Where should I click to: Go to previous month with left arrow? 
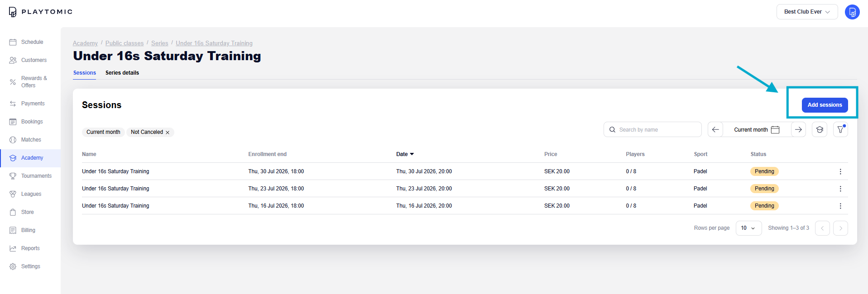click(715, 129)
